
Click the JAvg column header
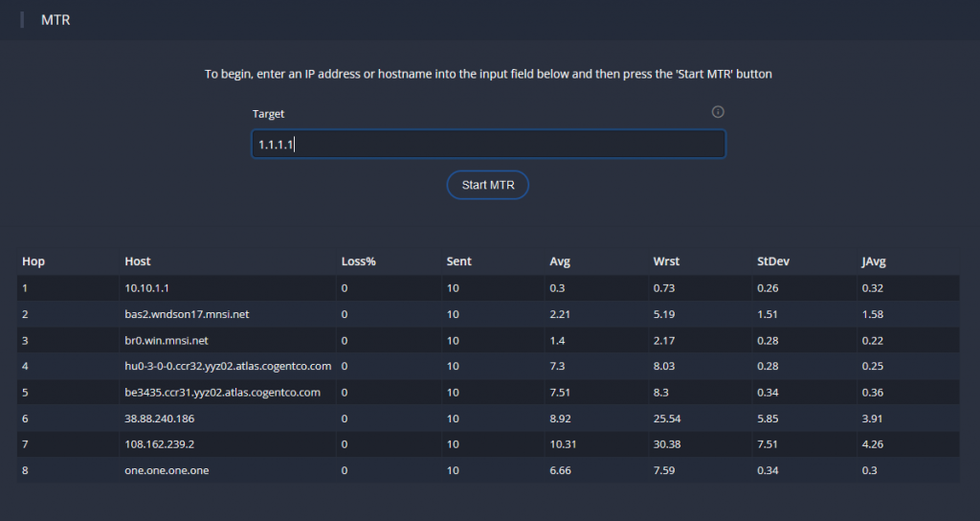pyautogui.click(x=873, y=261)
